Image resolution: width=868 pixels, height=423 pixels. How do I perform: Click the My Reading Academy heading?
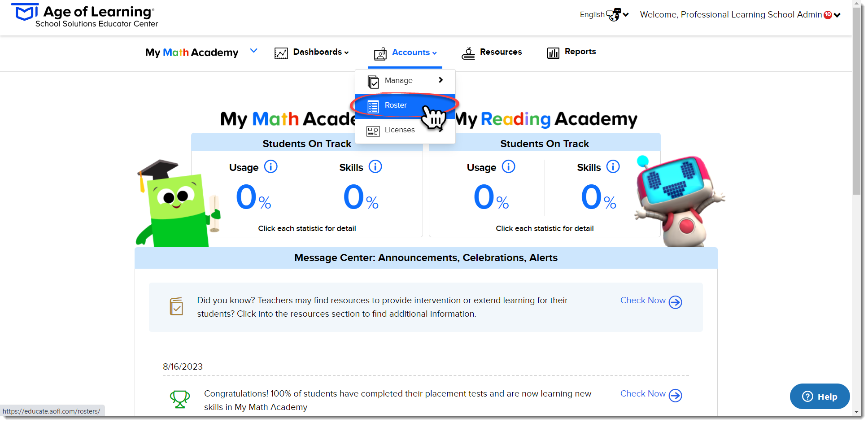click(x=546, y=119)
